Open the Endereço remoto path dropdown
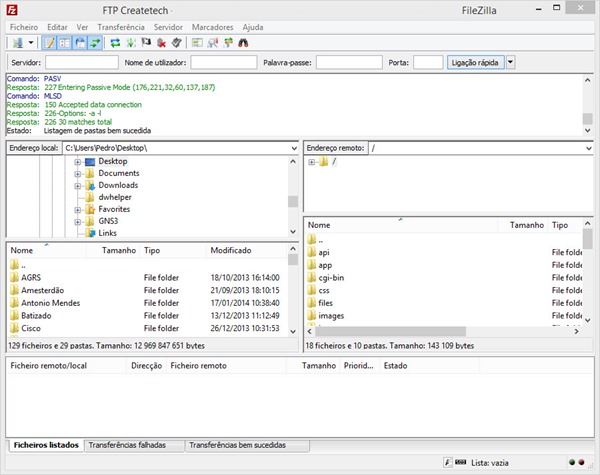Screen dimensions: 600x475 tap(589, 148)
